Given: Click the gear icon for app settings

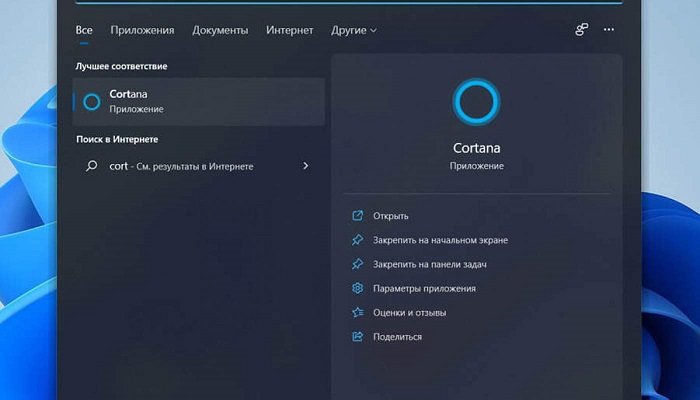Looking at the screenshot, I should tap(358, 288).
